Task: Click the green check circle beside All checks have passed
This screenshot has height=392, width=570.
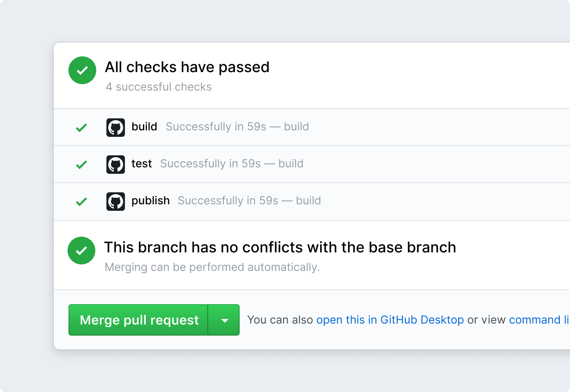Action: click(x=82, y=70)
